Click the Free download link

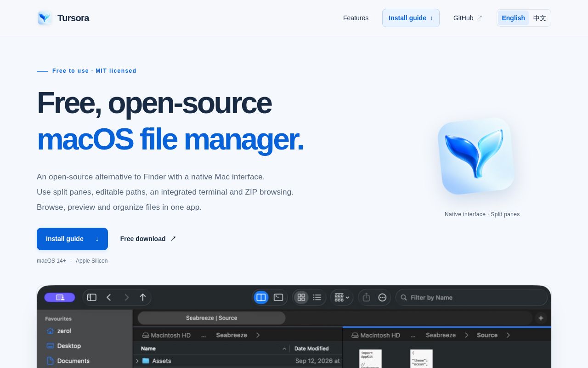point(148,239)
